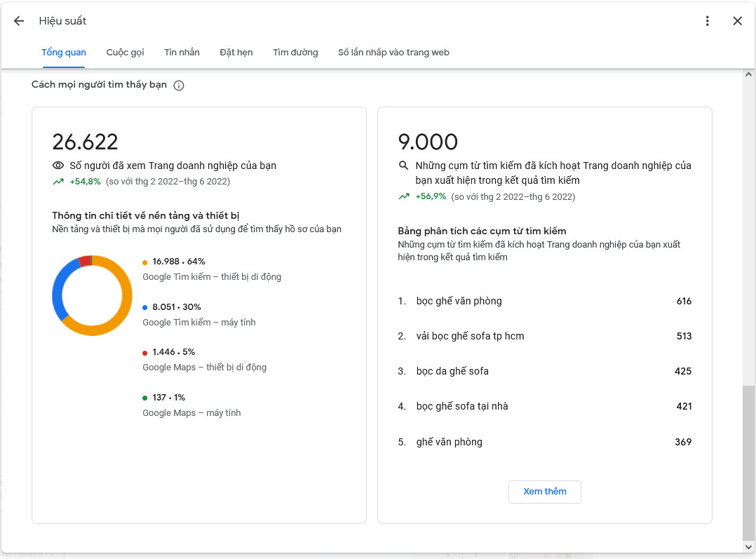
Task: Click the green legend dot for 137 · 1%
Action: (x=144, y=398)
